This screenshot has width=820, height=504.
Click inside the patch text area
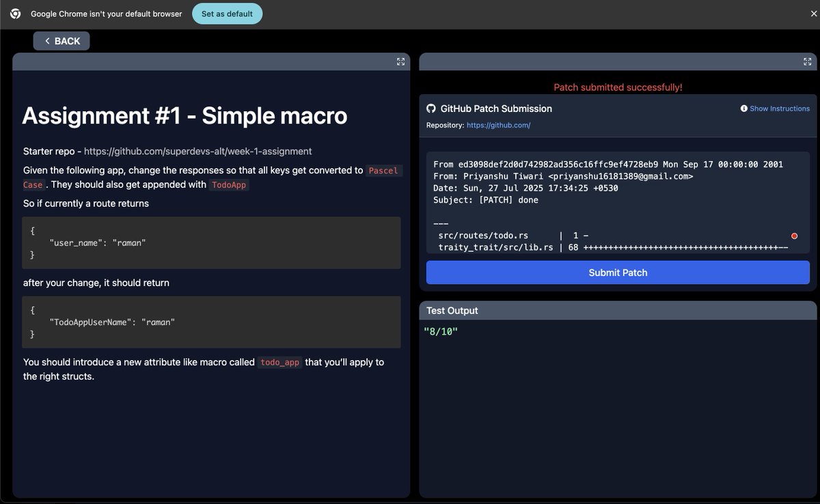618,203
